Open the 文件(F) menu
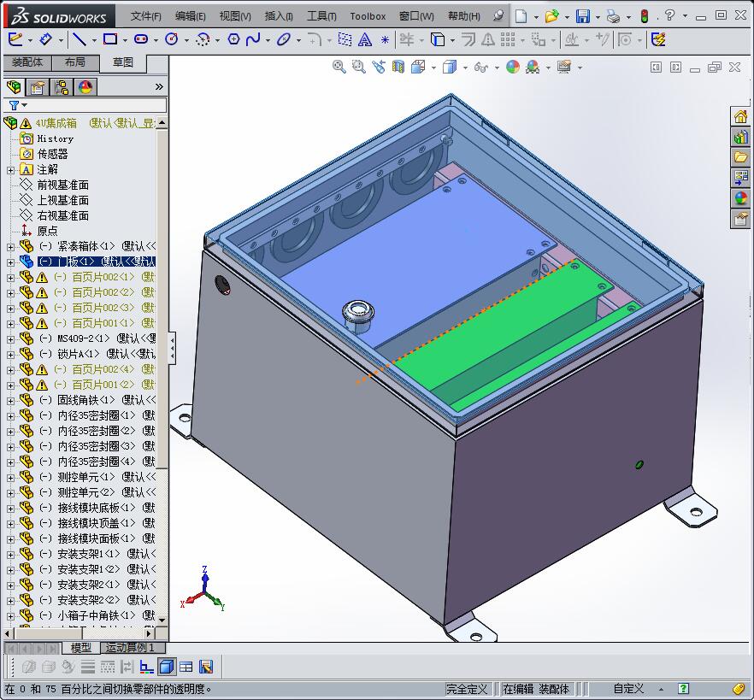Viewport: 754px width, 700px height. coord(145,16)
